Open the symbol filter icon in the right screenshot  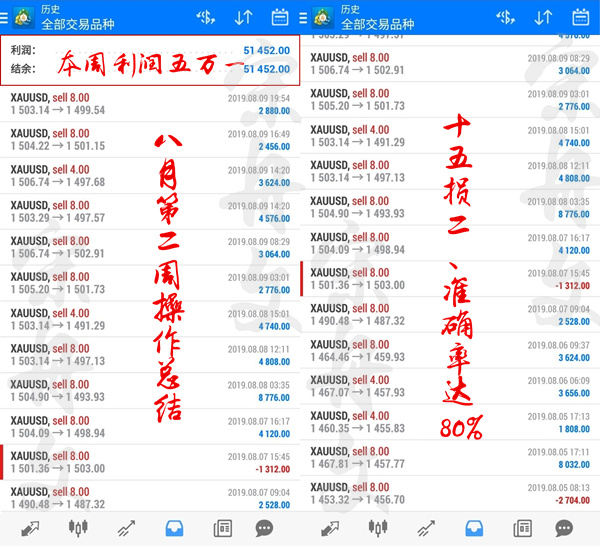(505, 17)
